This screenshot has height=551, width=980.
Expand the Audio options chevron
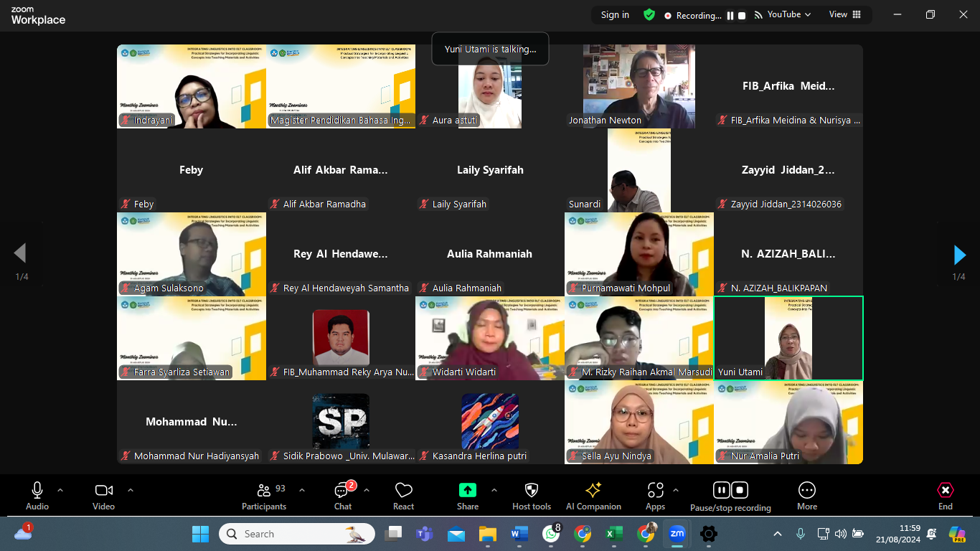[60, 490]
